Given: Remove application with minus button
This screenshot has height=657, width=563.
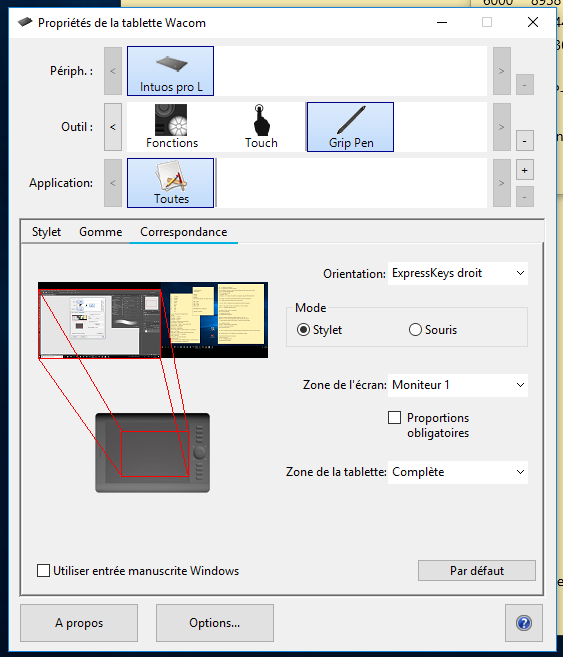Looking at the screenshot, I should click(x=524, y=197).
